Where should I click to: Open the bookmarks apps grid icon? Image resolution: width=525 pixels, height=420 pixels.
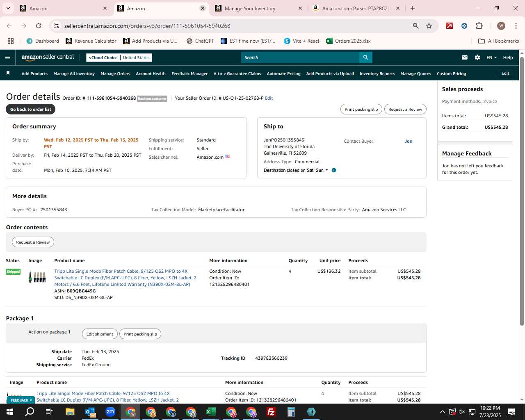pos(11,41)
